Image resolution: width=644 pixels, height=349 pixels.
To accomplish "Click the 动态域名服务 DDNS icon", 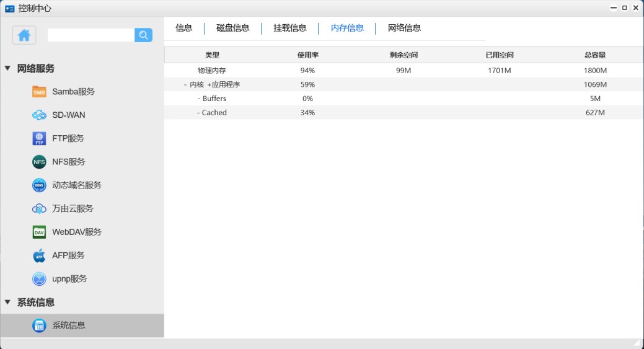I will 39,185.
